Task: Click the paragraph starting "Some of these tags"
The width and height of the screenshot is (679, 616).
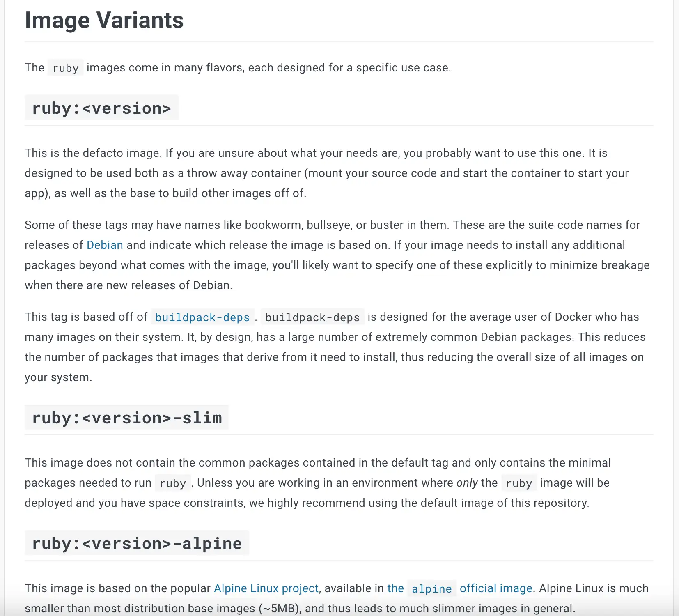Action: pyautogui.click(x=328, y=255)
